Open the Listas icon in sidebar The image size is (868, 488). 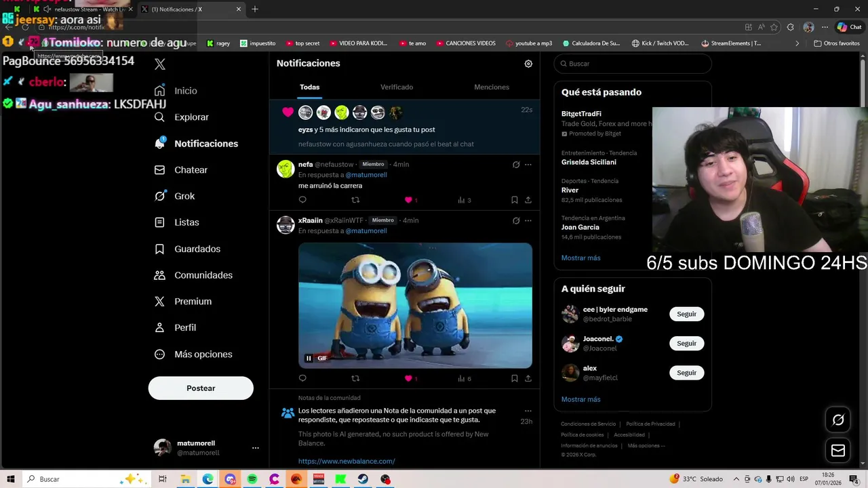pos(159,222)
